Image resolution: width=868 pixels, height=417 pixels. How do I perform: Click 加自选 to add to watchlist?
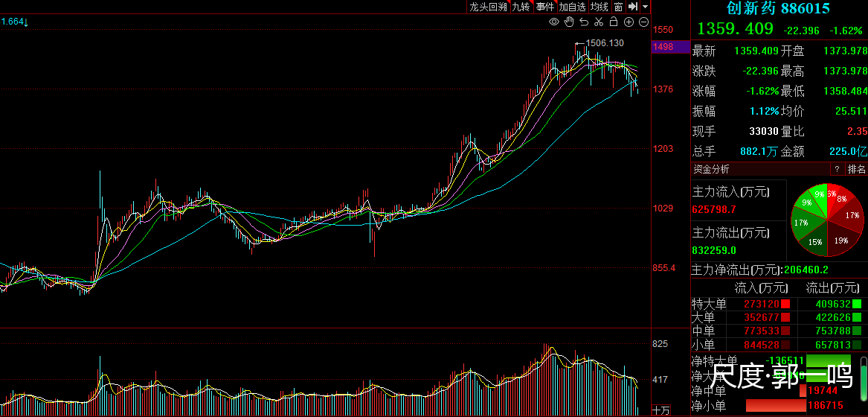pos(573,7)
